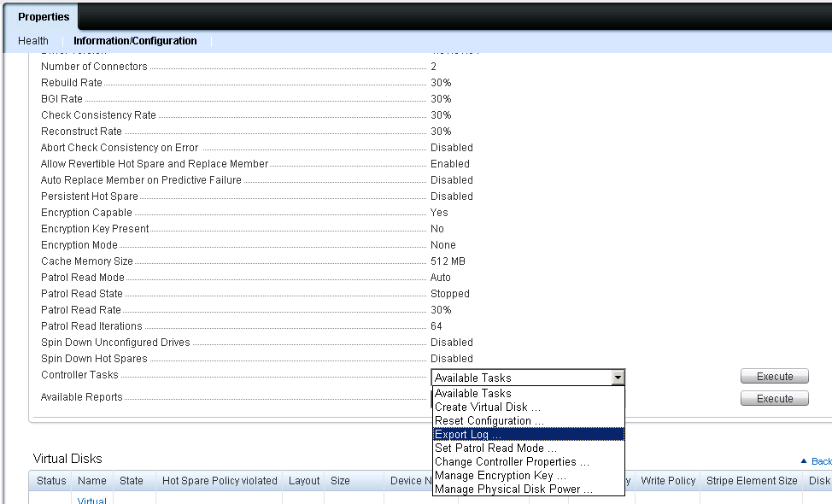Select the Properties tab
Screen dimensions: 832x504
pyautogui.click(x=42, y=16)
